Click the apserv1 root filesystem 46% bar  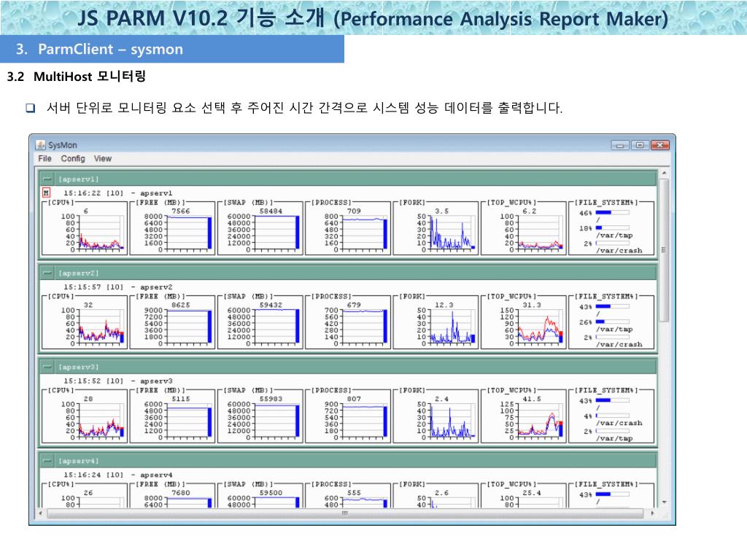612,212
